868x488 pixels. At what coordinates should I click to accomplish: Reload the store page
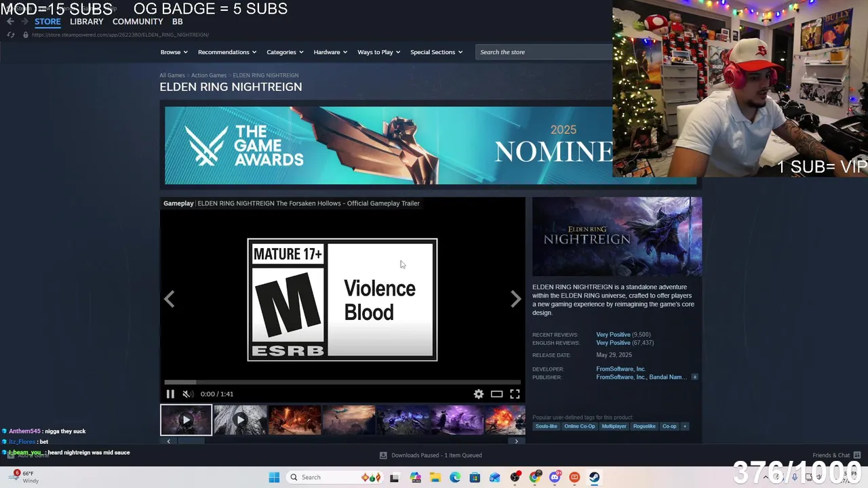point(10,35)
